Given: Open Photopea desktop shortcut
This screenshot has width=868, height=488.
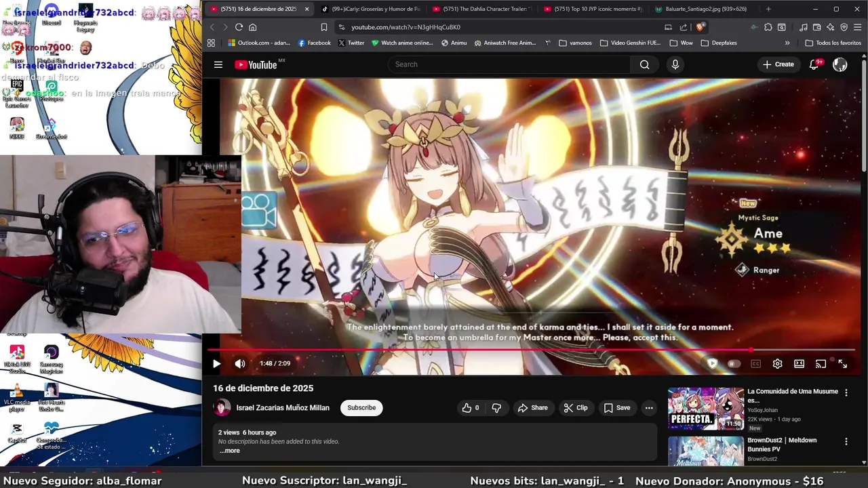Looking at the screenshot, I should (51, 92).
